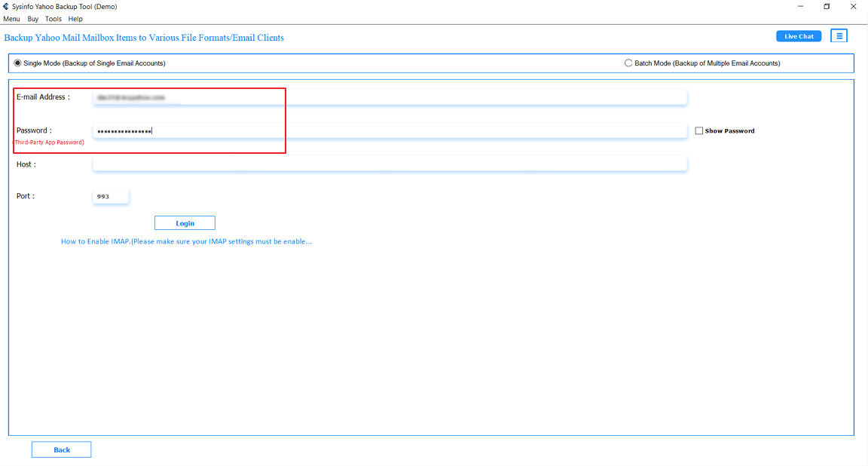Focus the E-mail Address input field
The image size is (868, 466).
coord(390,97)
